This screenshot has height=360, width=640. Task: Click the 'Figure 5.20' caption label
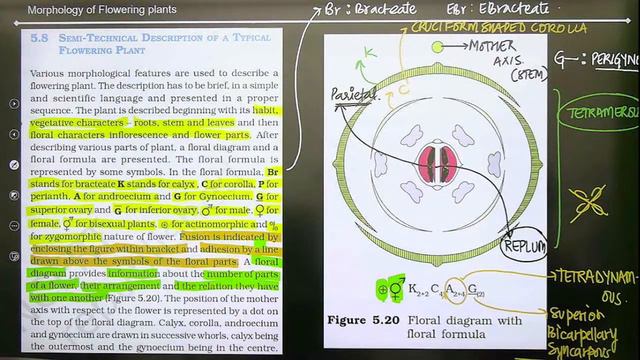coord(363,320)
